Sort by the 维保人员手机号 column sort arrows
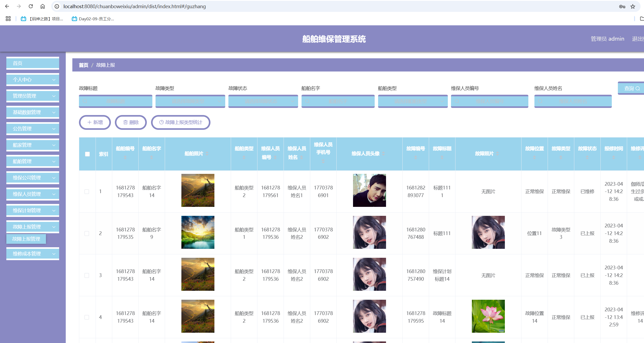Image resolution: width=644 pixels, height=343 pixels. pyautogui.click(x=323, y=161)
